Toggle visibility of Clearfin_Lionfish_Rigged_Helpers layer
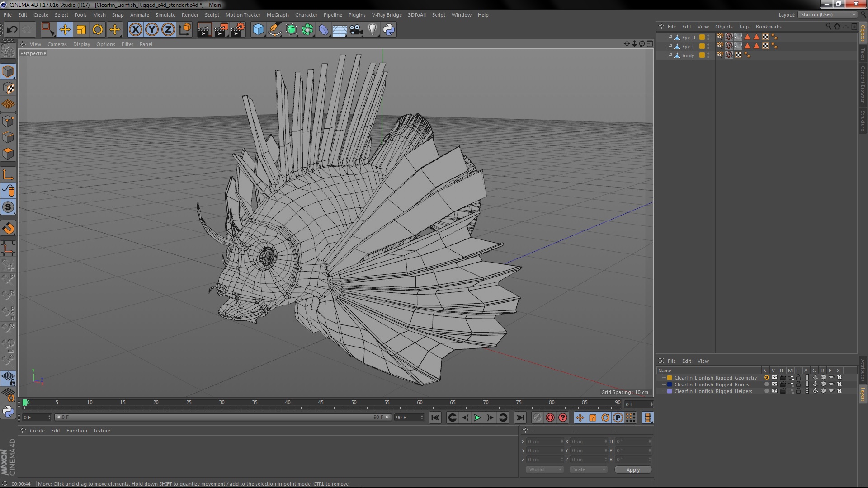Viewport: 868px width, 488px height. [774, 391]
